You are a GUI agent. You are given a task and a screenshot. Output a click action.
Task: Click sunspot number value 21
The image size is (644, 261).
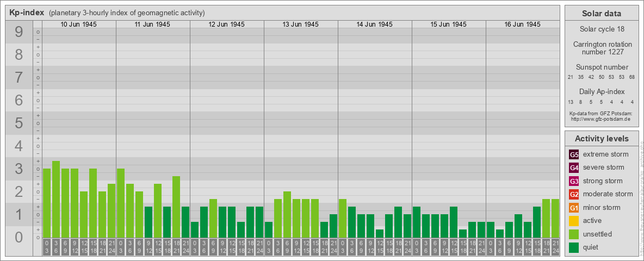coord(571,77)
